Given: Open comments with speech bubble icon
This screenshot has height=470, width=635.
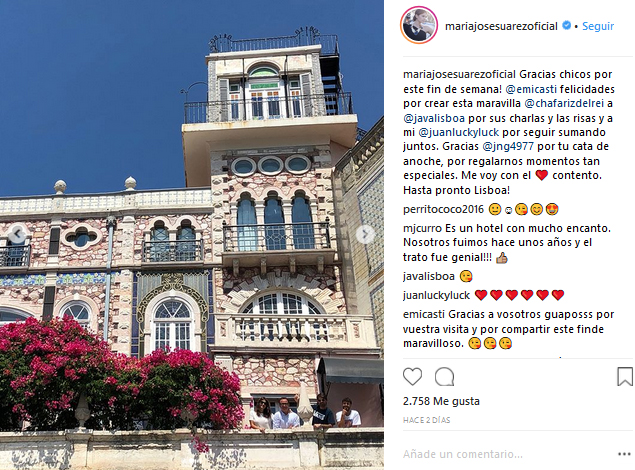Looking at the screenshot, I should 444,376.
